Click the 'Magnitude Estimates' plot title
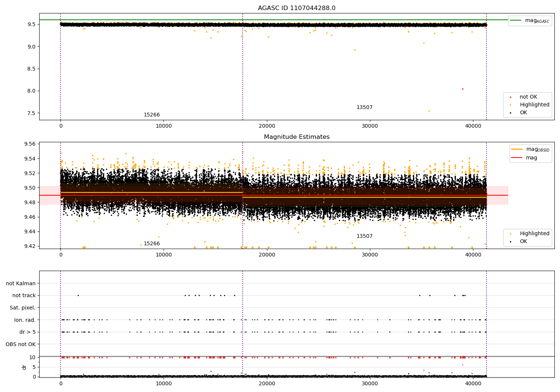 tap(296, 137)
